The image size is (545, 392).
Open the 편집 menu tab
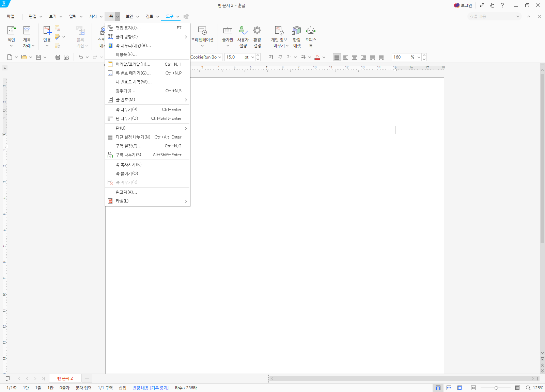[33, 16]
